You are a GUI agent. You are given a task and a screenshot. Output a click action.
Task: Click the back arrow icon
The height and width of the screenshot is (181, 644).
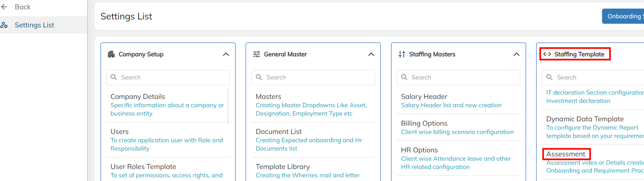[x=4, y=7]
